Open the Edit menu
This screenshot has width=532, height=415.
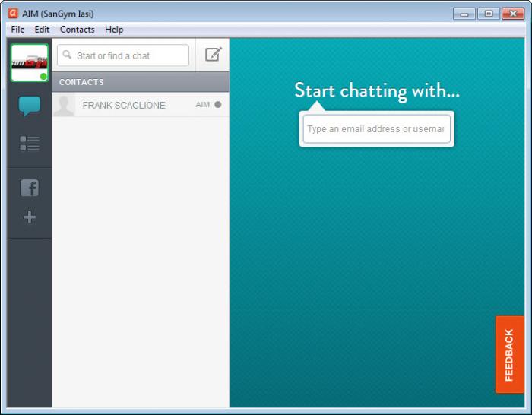42,30
